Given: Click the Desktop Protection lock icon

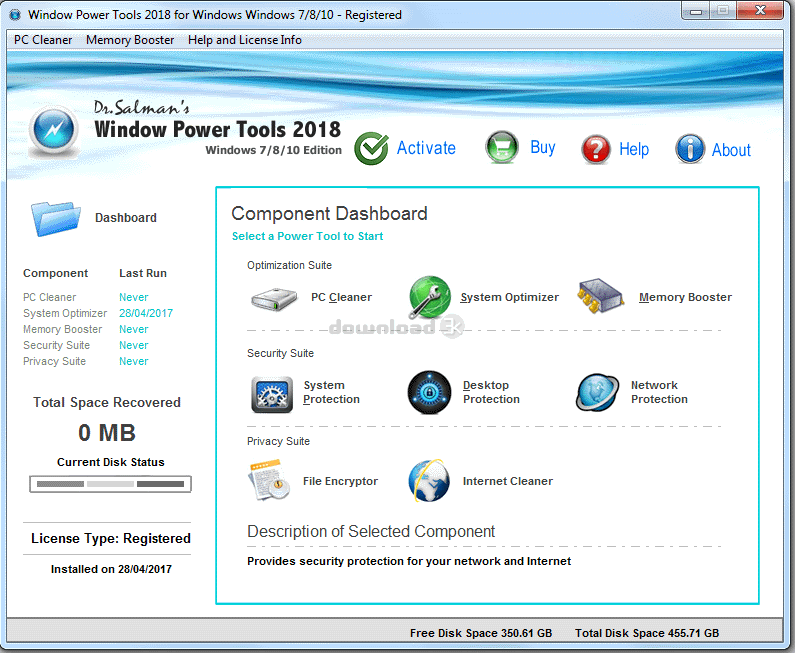Looking at the screenshot, I should coord(429,392).
